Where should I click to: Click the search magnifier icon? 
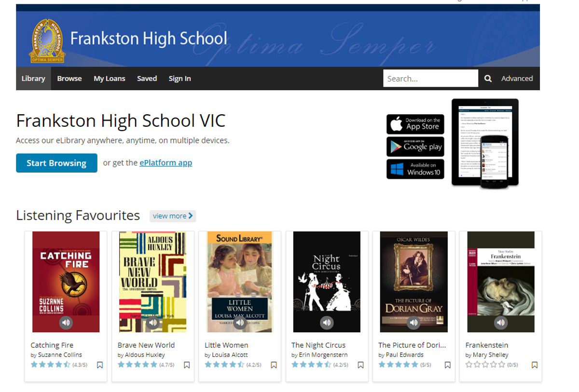coord(488,79)
